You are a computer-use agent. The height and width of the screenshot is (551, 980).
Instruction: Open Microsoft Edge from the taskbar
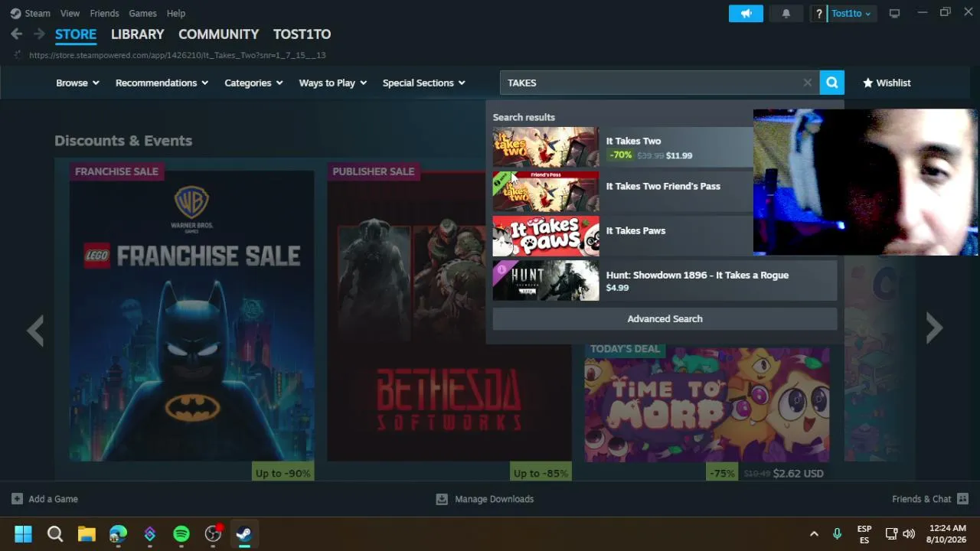pos(118,534)
